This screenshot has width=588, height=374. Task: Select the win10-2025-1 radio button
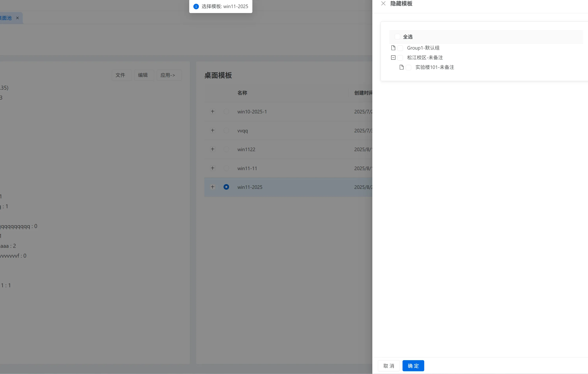[x=226, y=111]
